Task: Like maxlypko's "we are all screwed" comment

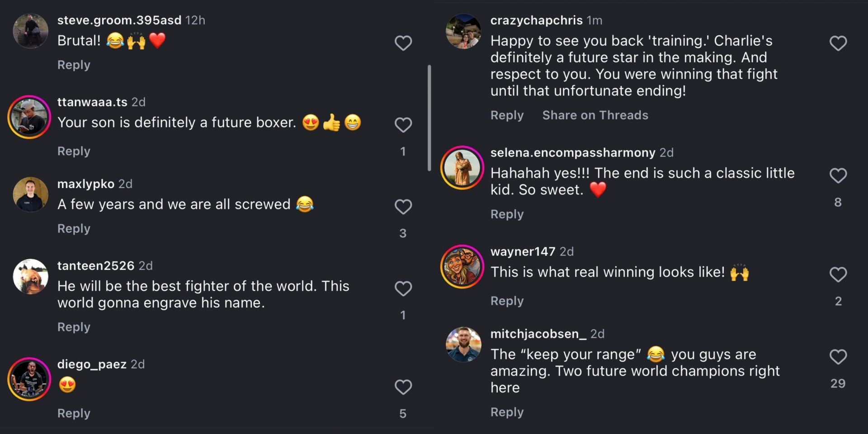Action: click(x=403, y=207)
